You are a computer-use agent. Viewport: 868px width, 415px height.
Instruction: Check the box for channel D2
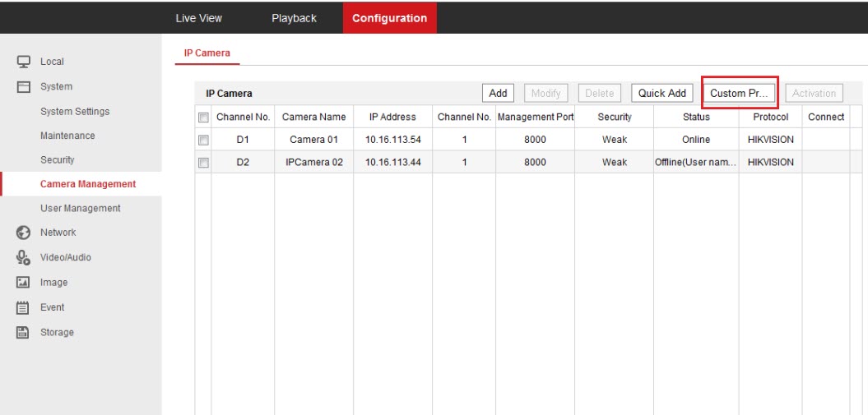203,163
